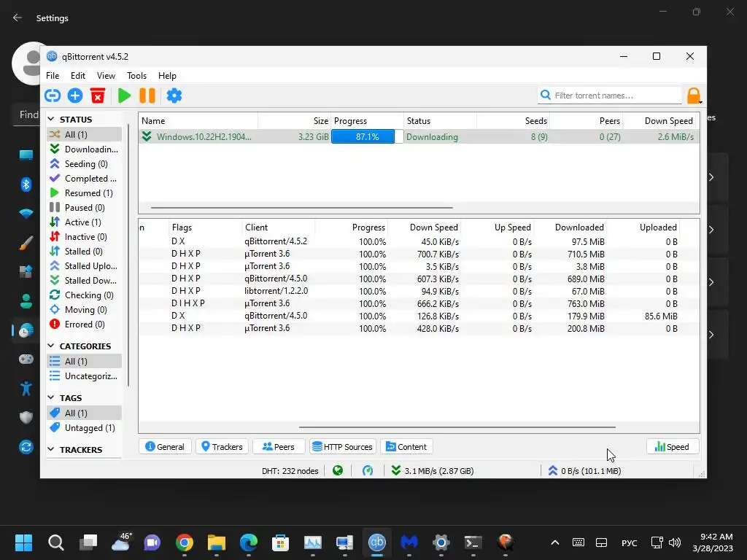Screen dimensions: 747x560
Task: Select Active (1) status filter
Action: pos(85,222)
